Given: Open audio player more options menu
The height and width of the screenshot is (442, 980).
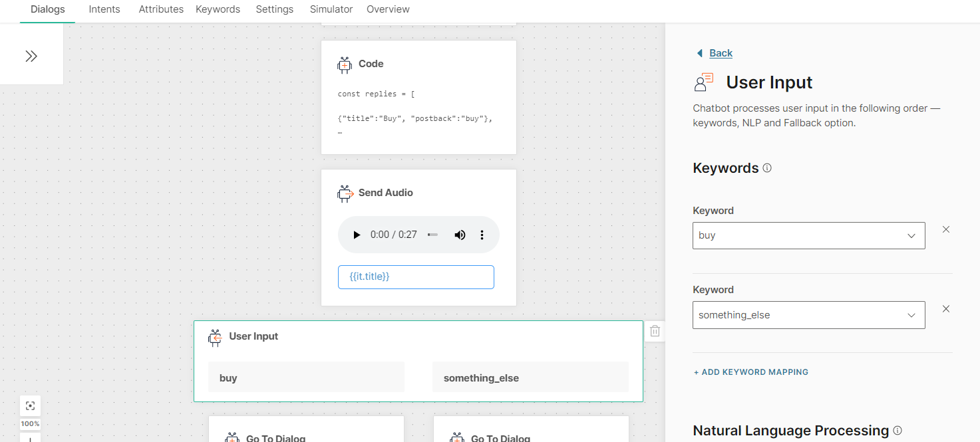Looking at the screenshot, I should click(482, 235).
